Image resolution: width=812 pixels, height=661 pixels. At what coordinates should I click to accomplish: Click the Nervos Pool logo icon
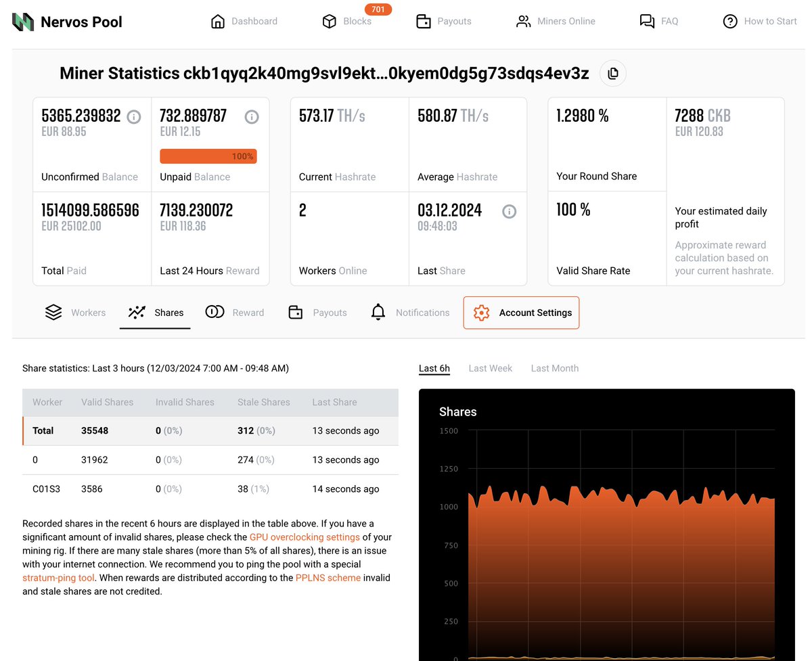pos(23,22)
